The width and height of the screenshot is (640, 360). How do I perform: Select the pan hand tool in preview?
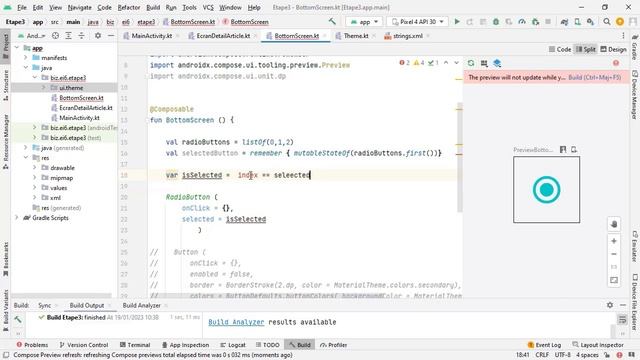pos(614,224)
